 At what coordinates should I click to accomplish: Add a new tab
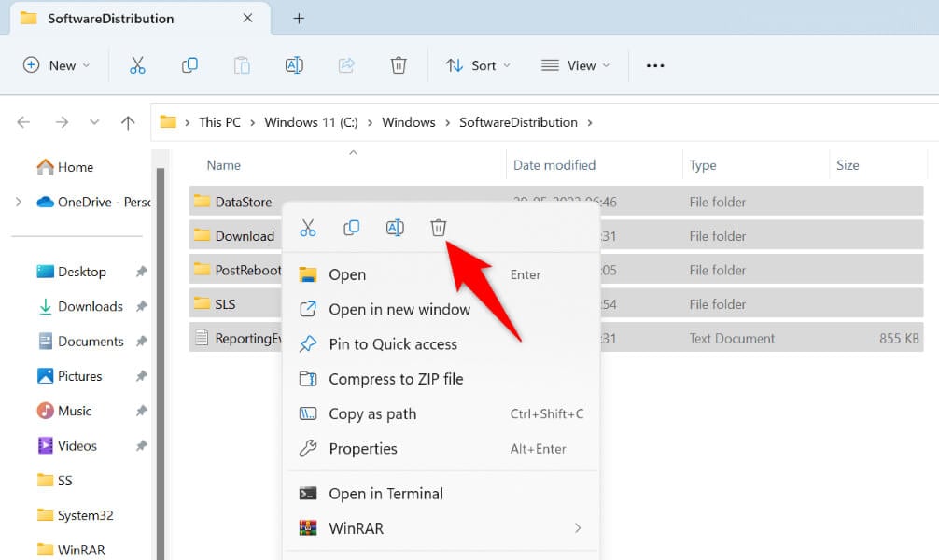coord(299,18)
